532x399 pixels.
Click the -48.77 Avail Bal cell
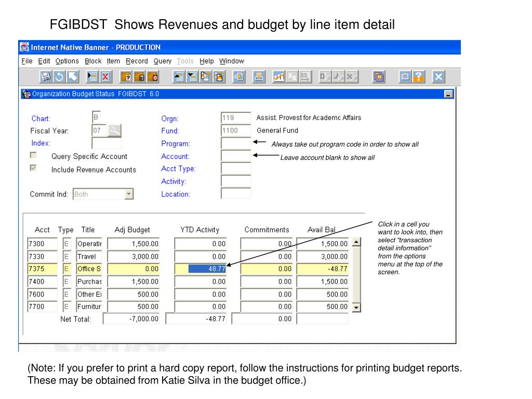point(323,269)
